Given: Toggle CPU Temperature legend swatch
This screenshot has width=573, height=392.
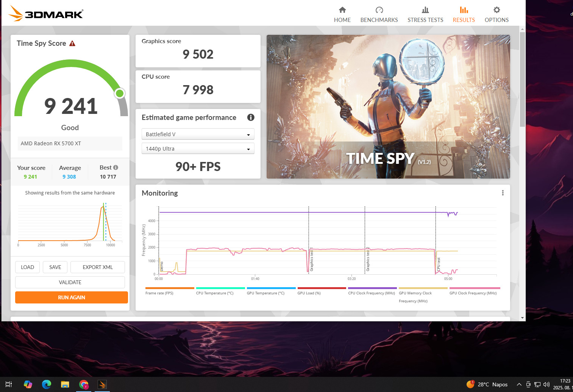Looking at the screenshot, I should [220, 288].
